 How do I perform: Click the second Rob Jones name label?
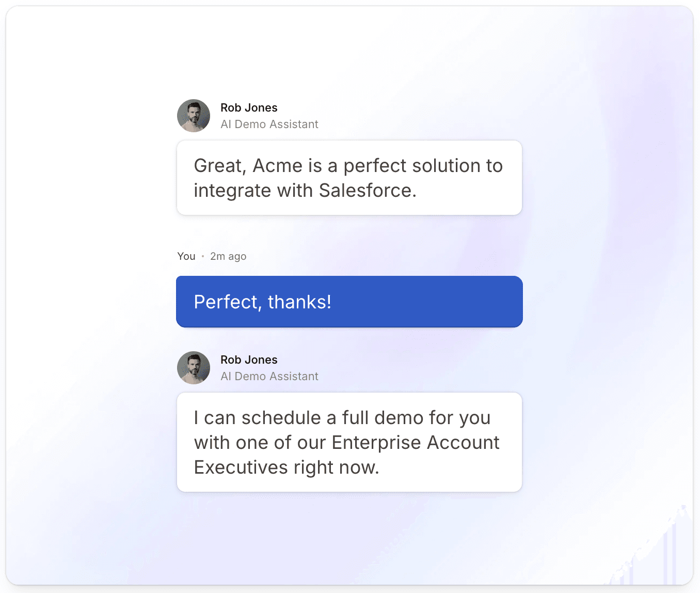point(249,360)
